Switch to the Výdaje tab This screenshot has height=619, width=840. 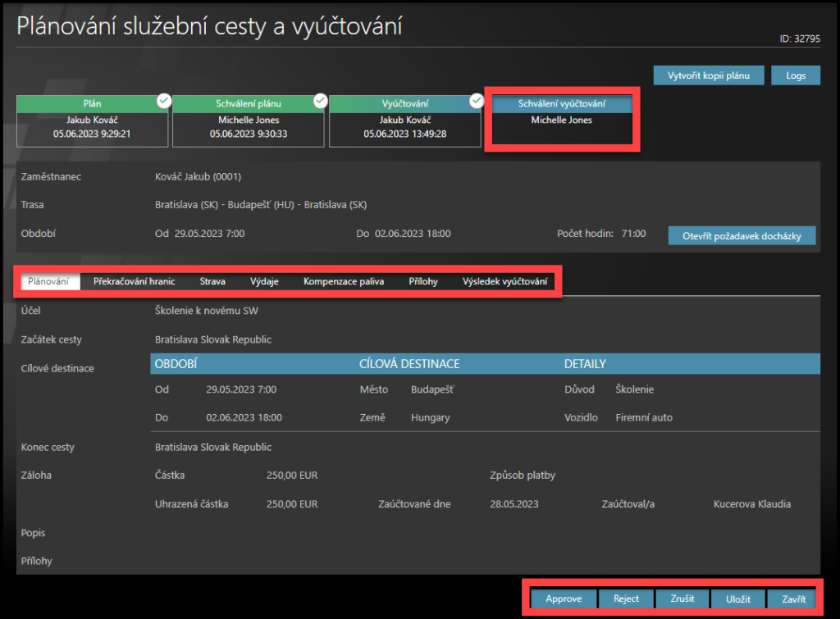pos(264,281)
